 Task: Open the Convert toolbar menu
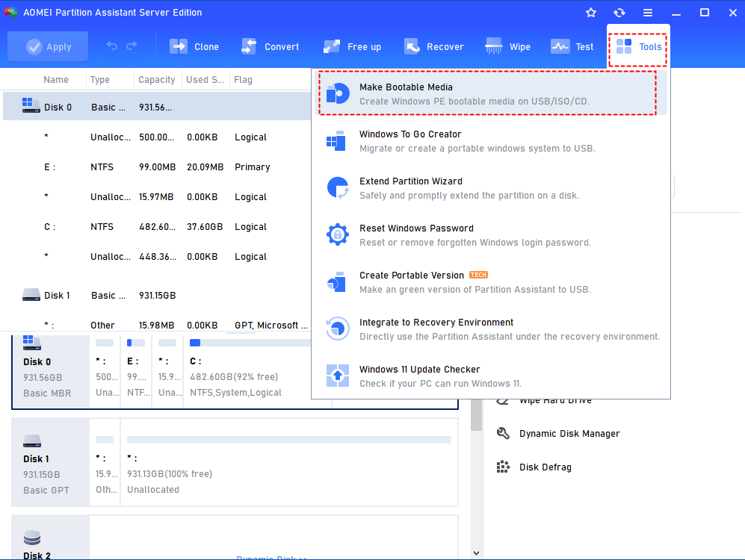[x=271, y=46]
